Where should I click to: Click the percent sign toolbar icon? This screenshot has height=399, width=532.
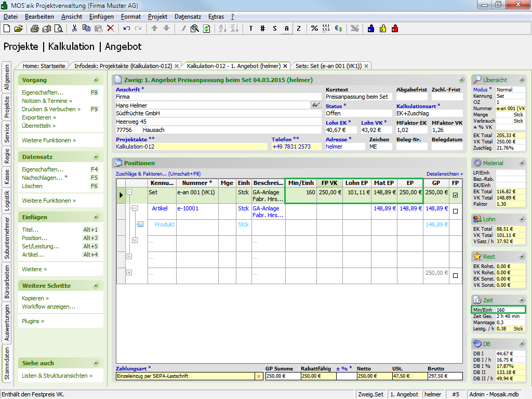pyautogui.click(x=314, y=29)
